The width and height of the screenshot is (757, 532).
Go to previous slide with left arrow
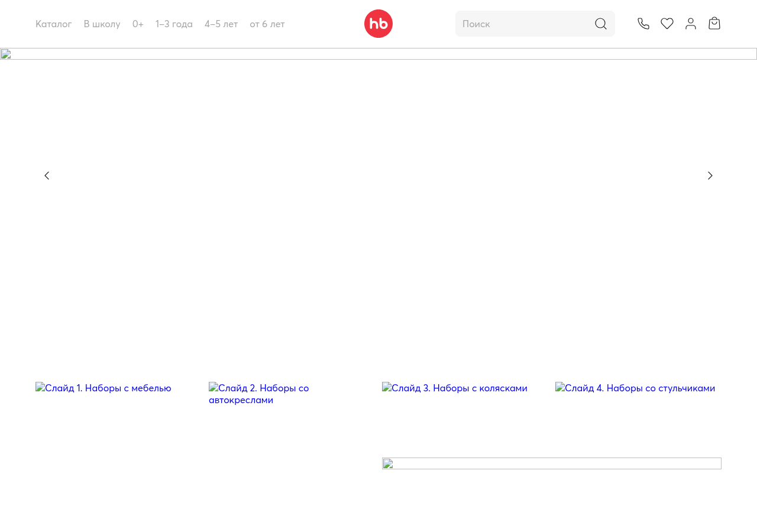coord(47,176)
